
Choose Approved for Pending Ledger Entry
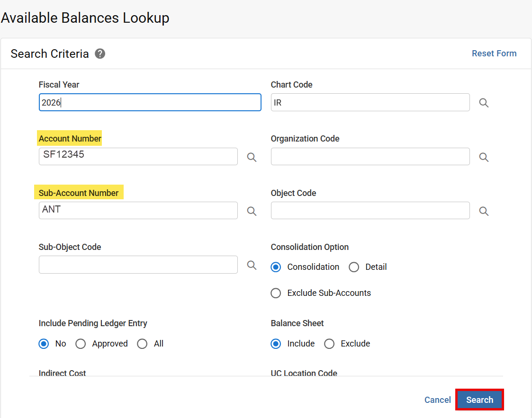click(x=81, y=344)
